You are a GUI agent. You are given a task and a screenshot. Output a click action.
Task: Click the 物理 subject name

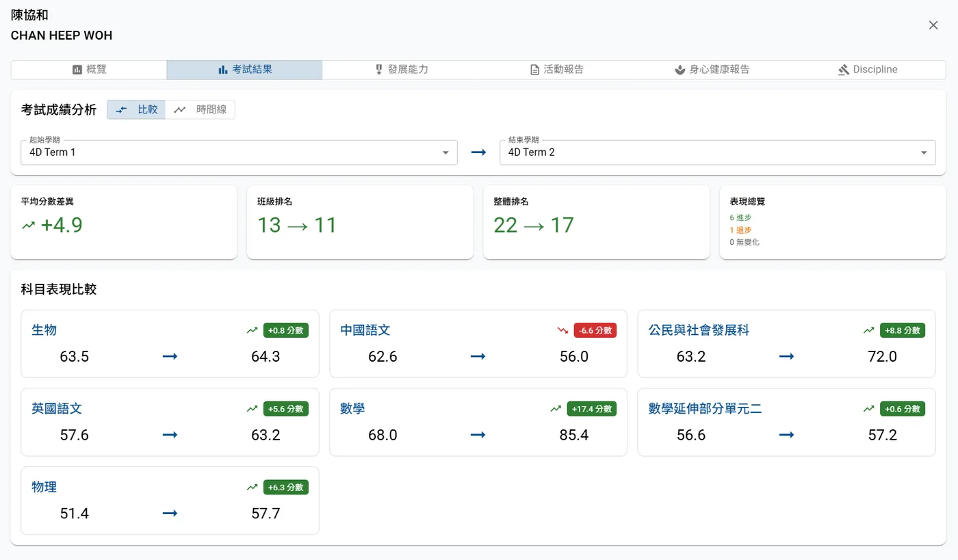tap(44, 488)
